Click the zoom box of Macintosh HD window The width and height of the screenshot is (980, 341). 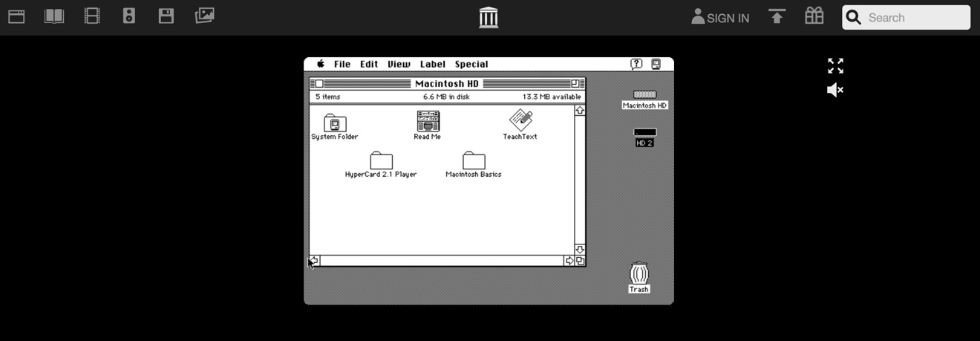pyautogui.click(x=575, y=84)
